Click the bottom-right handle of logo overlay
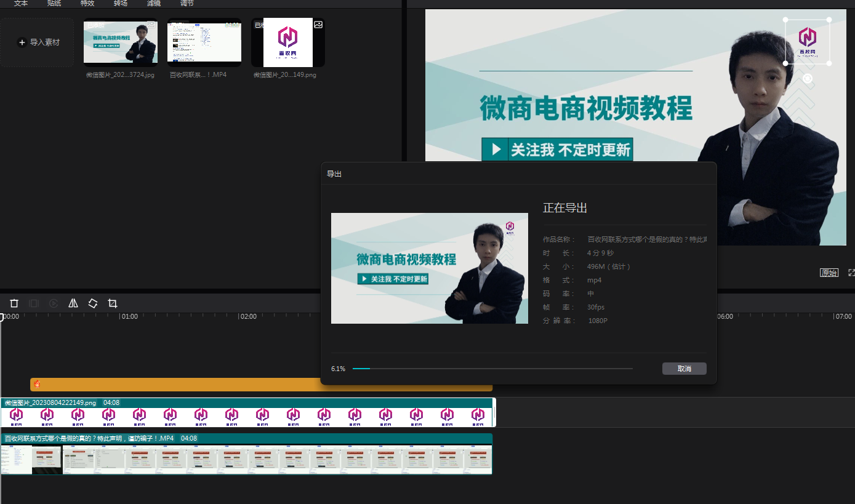 829,63
